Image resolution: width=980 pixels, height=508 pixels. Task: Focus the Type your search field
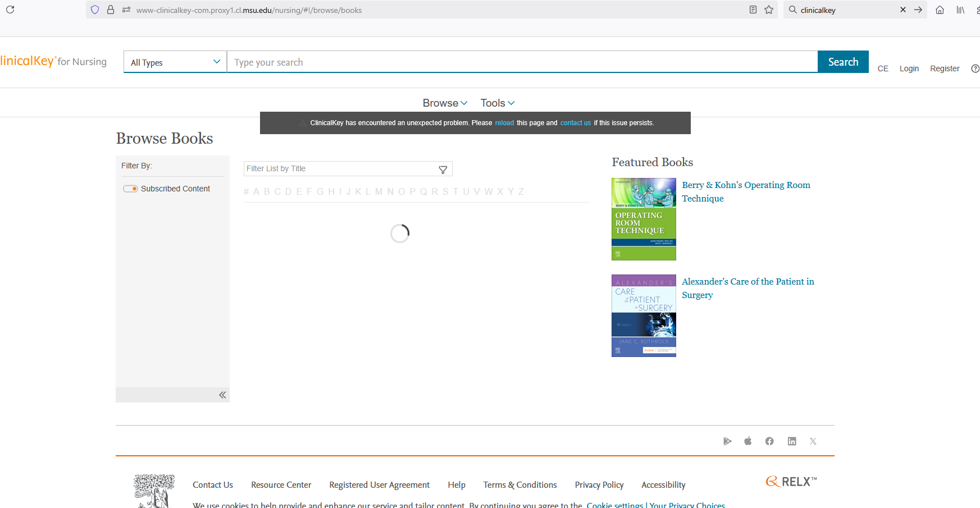522,62
